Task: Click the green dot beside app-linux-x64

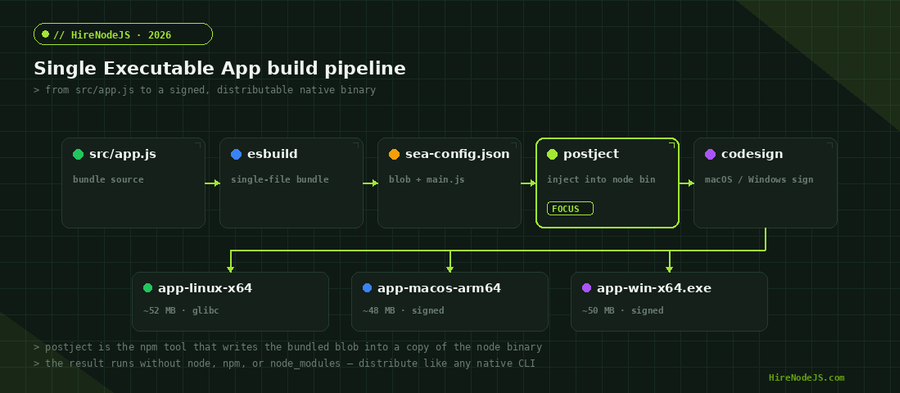Action: point(148,288)
